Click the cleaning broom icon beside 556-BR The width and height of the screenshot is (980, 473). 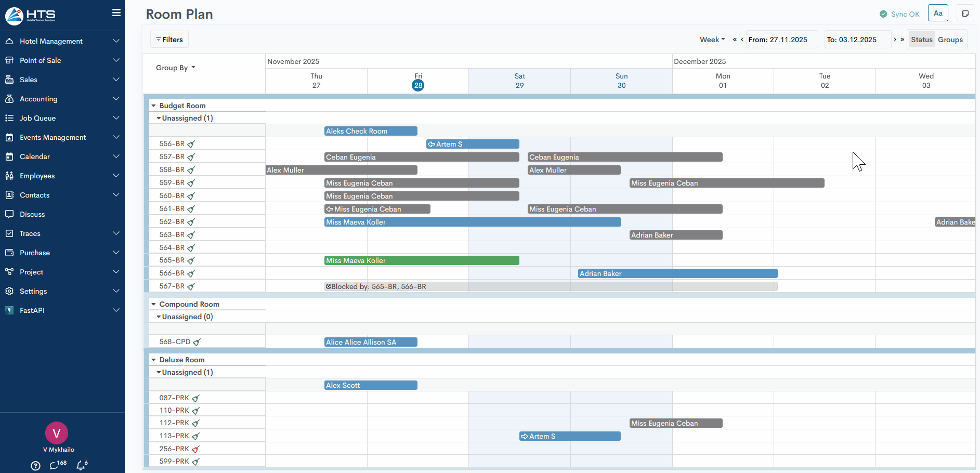tap(191, 144)
